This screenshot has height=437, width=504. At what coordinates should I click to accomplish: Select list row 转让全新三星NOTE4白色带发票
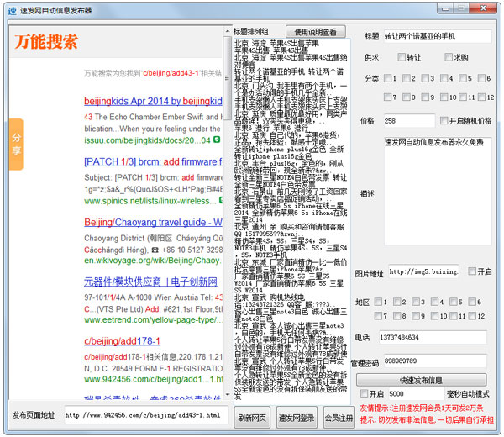pyautogui.click(x=291, y=181)
